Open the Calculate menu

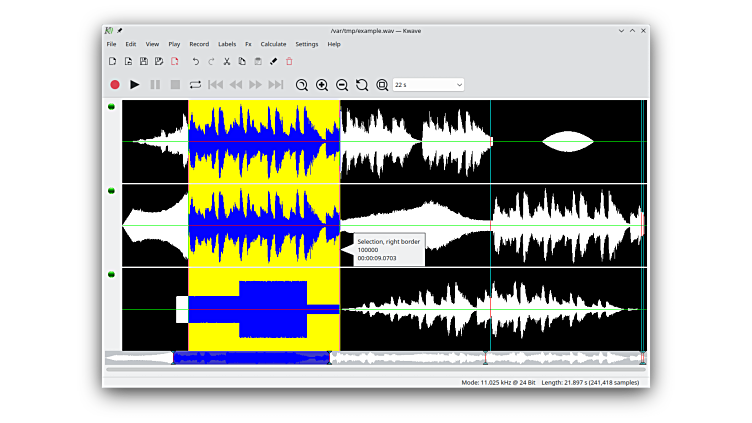pos(273,44)
